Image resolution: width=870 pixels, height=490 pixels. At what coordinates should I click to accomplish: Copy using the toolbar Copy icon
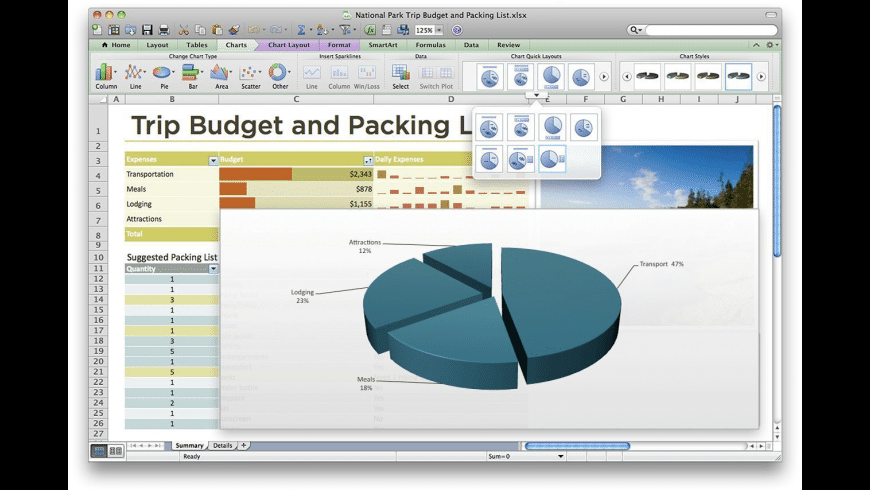tap(200, 30)
